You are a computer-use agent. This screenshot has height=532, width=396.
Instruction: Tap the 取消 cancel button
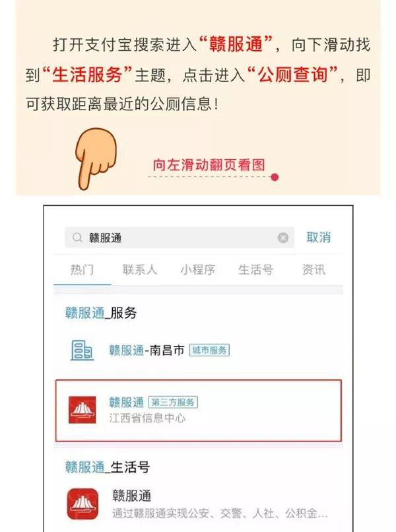click(318, 237)
